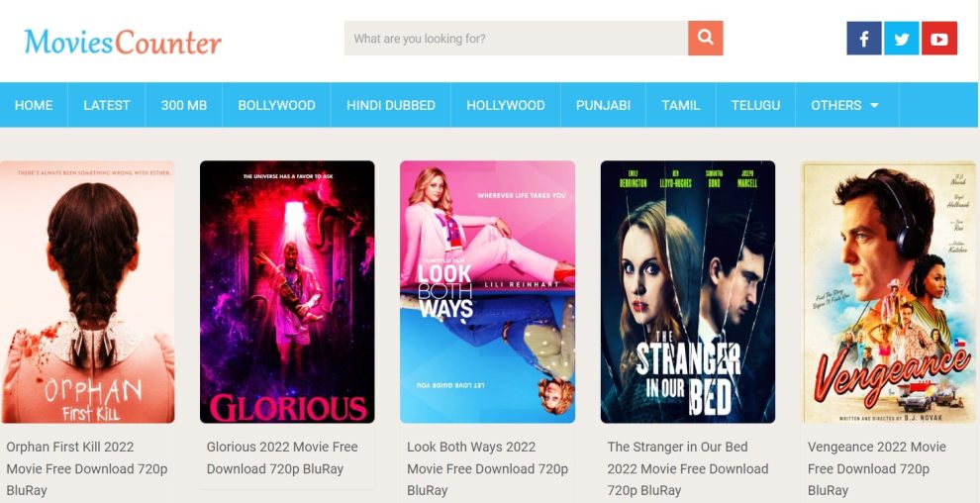The image size is (980, 503).
Task: Open the PUNJABI category
Action: coord(603,105)
